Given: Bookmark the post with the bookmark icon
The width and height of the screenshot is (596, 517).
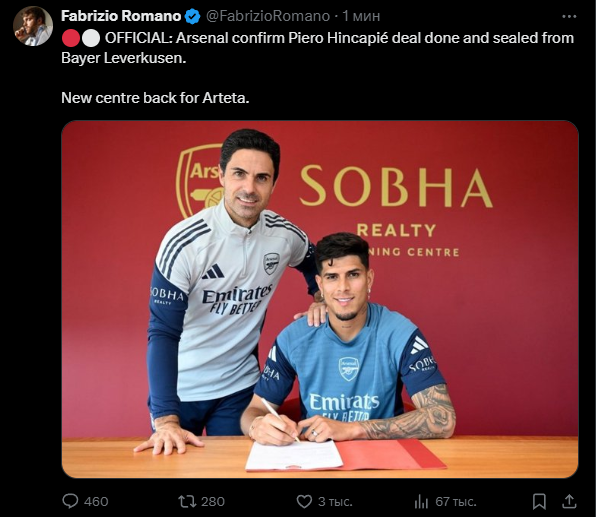Looking at the screenshot, I should coord(539,501).
